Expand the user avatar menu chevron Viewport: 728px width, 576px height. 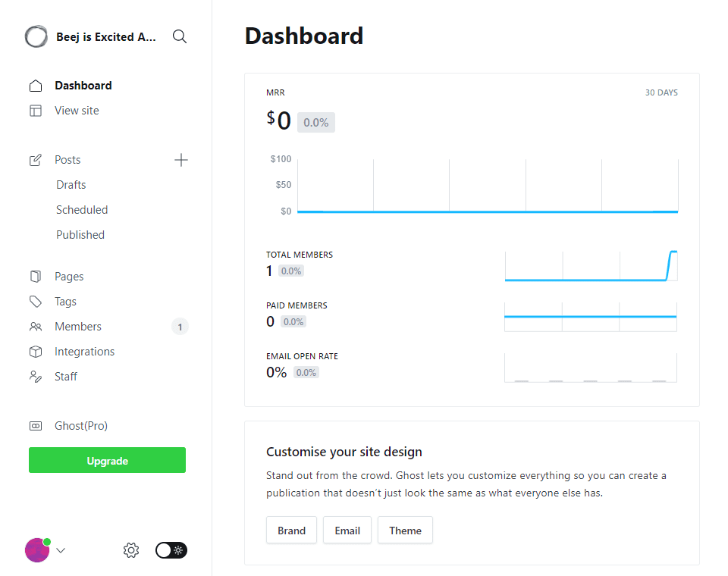[61, 550]
